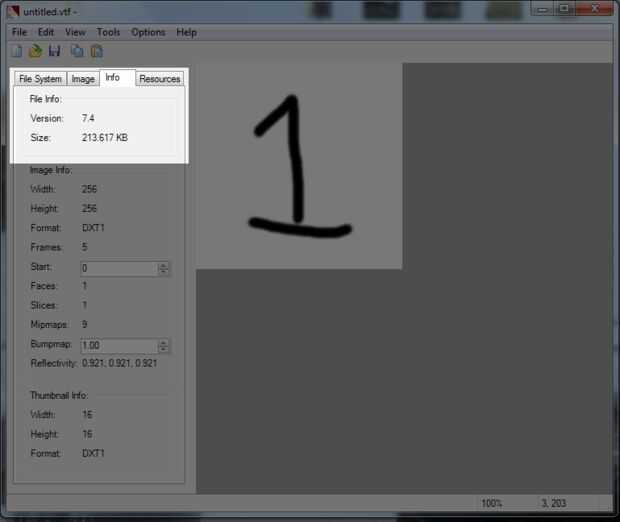
Task: Select the Info tab
Action: click(x=117, y=78)
